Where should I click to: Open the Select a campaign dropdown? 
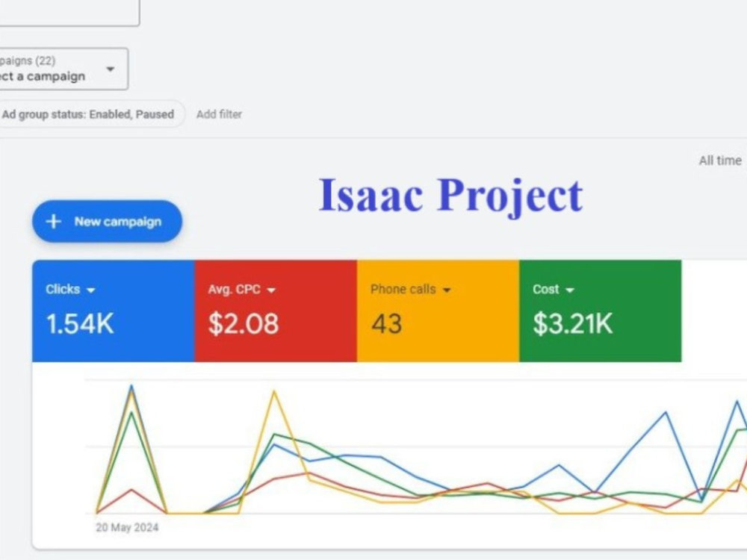(63, 69)
